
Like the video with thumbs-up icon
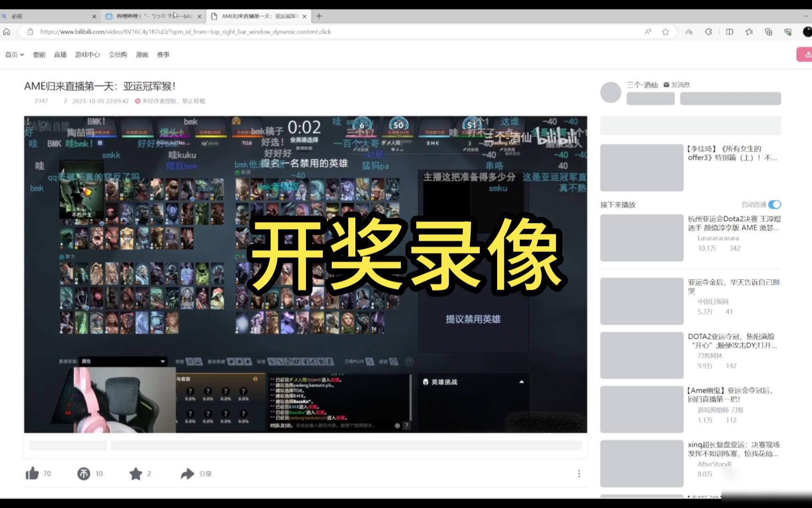tap(32, 474)
